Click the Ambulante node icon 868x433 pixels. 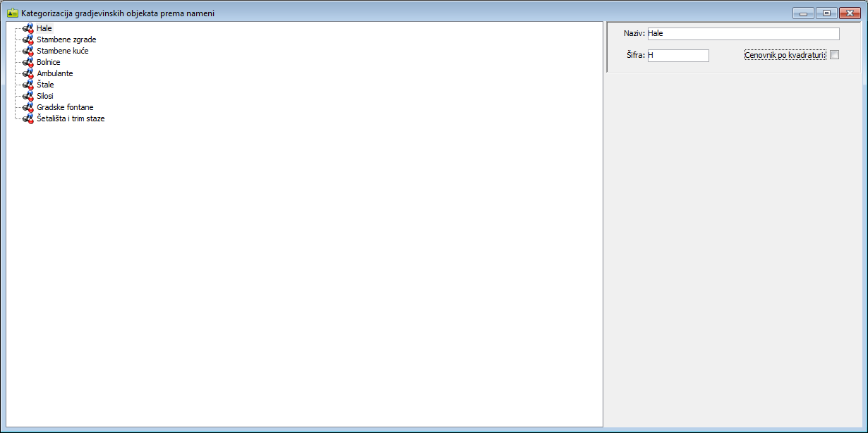coord(28,73)
